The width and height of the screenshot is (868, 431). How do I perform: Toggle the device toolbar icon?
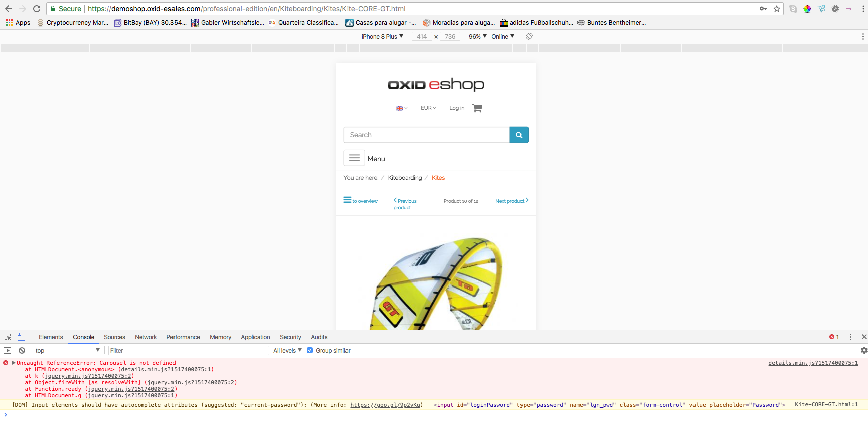[x=21, y=337]
